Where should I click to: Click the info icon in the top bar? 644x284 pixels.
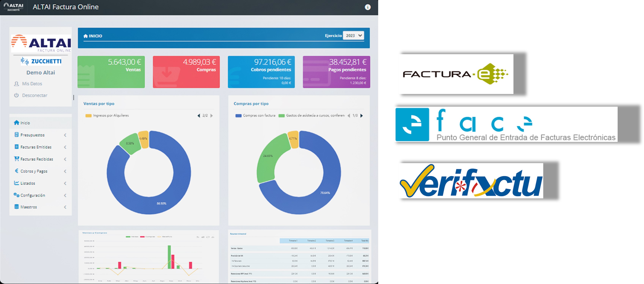pos(367,7)
